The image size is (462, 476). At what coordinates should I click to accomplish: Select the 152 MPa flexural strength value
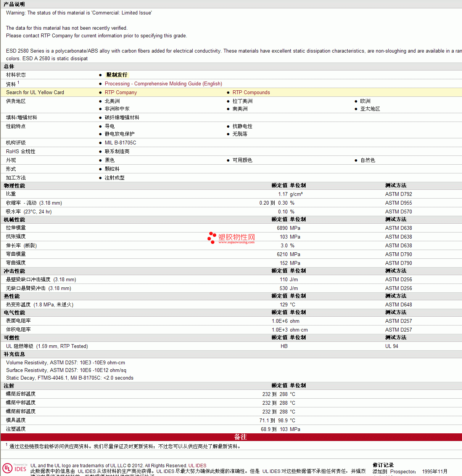point(290,263)
